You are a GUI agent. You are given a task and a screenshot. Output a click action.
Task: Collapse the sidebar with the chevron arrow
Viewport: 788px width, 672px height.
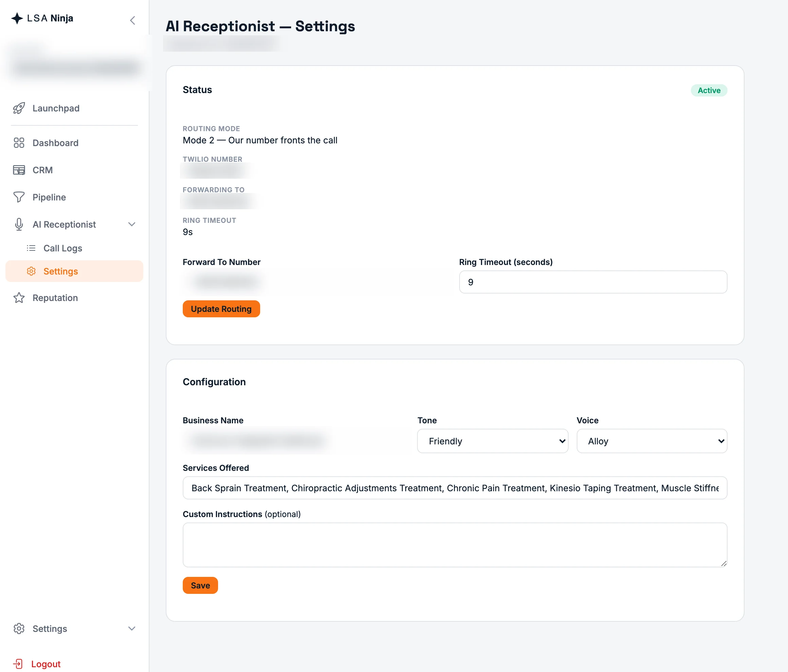[132, 20]
